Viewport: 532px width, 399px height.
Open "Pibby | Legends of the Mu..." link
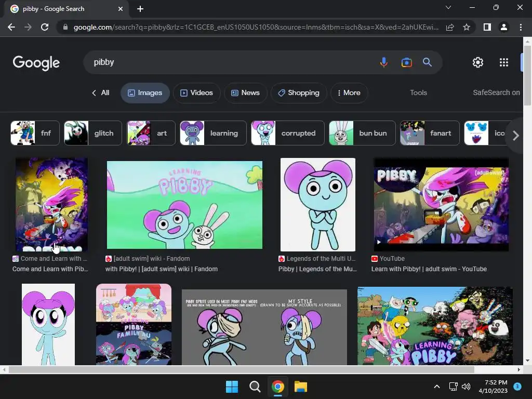point(317,269)
